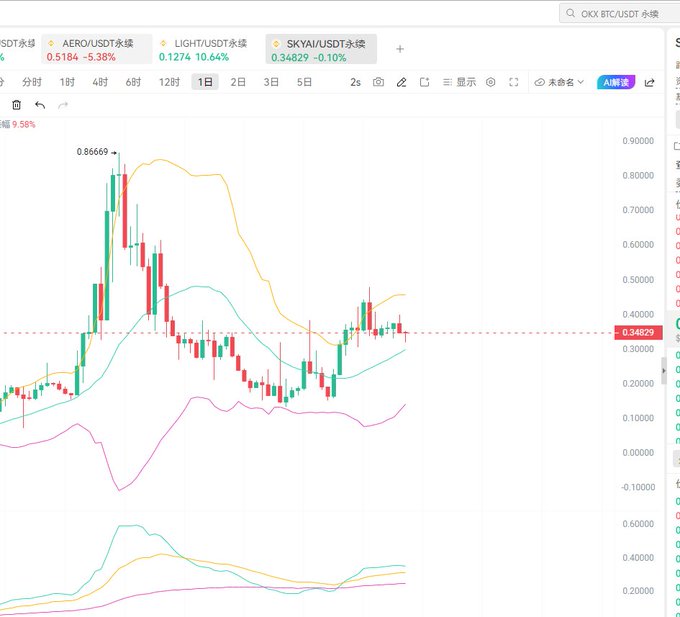Select the 5日 timeframe
680x617 pixels.
click(x=304, y=82)
